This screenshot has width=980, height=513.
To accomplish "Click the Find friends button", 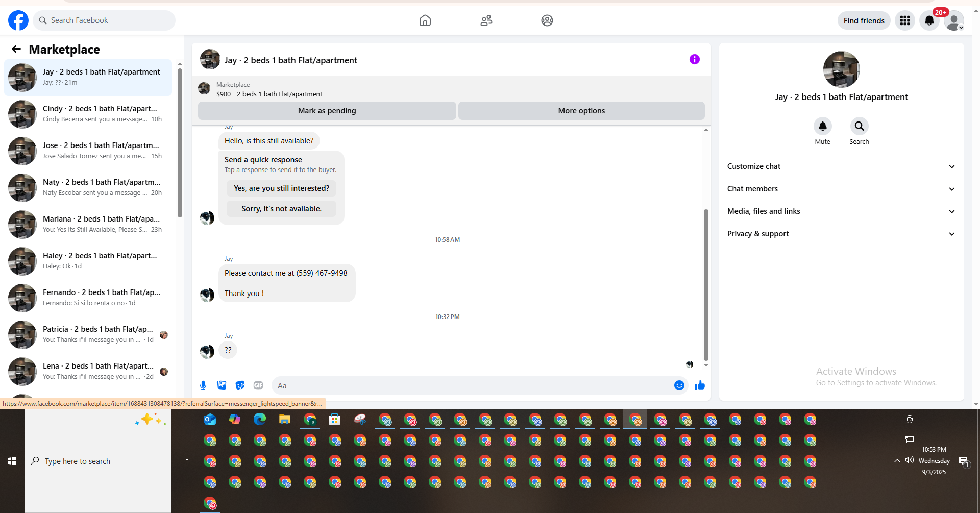I will coord(864,20).
